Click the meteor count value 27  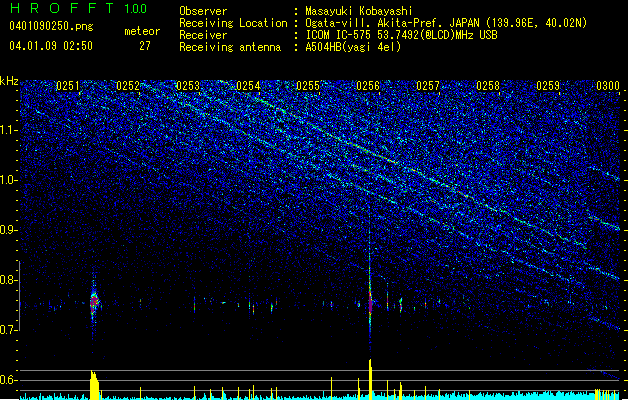pos(145,46)
